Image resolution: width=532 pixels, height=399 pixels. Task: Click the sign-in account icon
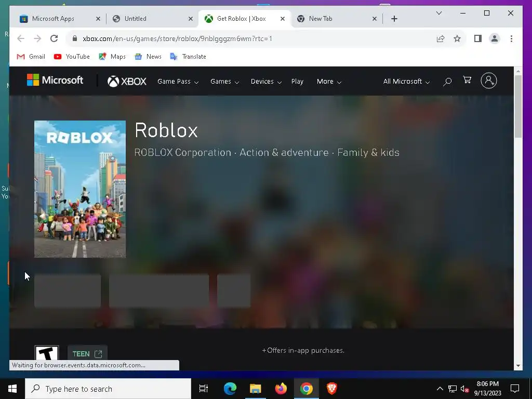click(488, 81)
